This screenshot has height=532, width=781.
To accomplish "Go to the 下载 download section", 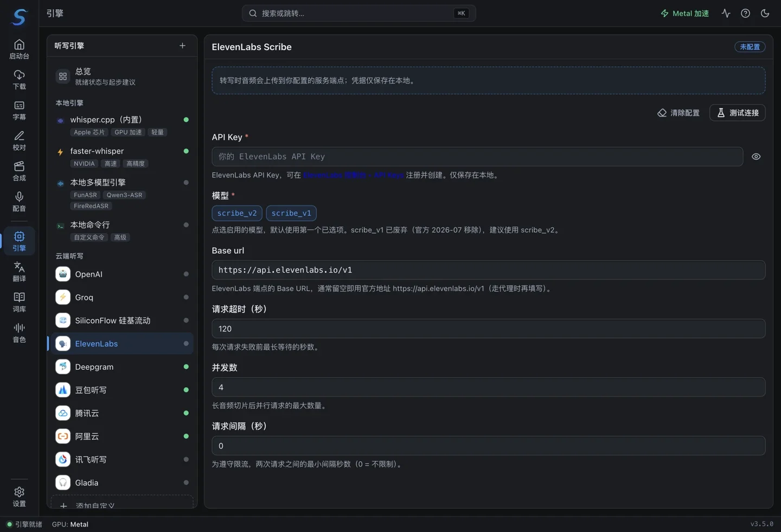I will click(x=19, y=80).
